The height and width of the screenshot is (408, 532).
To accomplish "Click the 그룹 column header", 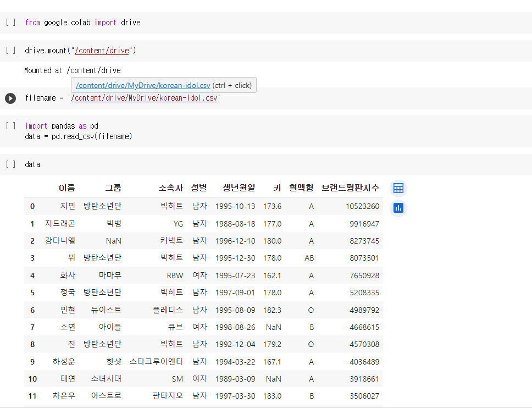I will click(113, 188).
